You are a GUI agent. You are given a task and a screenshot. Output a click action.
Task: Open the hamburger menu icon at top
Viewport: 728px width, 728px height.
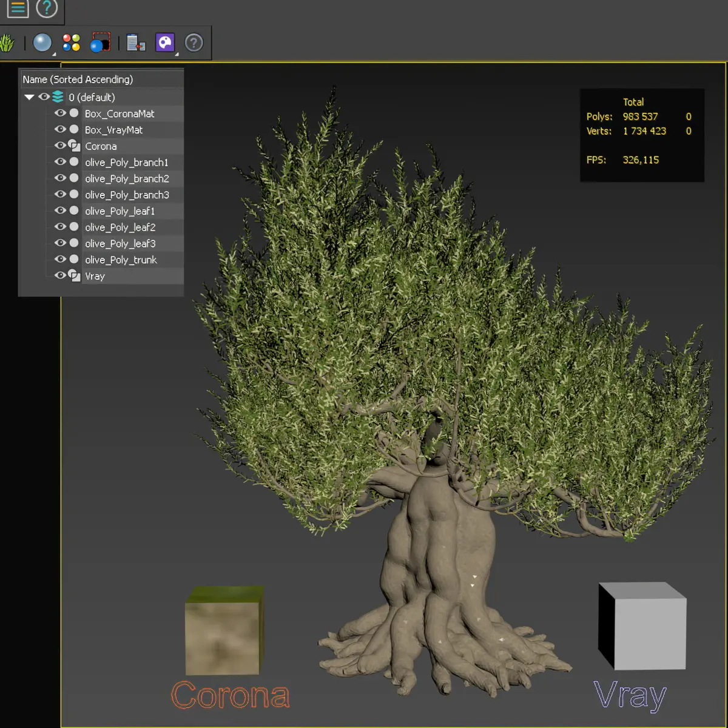(x=18, y=8)
